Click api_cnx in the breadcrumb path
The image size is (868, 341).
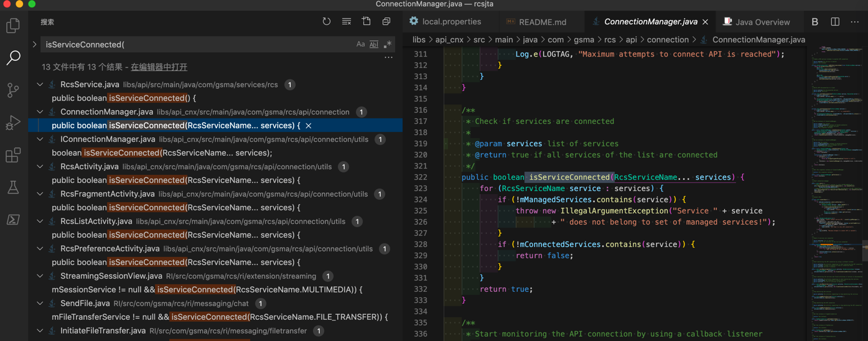[449, 40]
